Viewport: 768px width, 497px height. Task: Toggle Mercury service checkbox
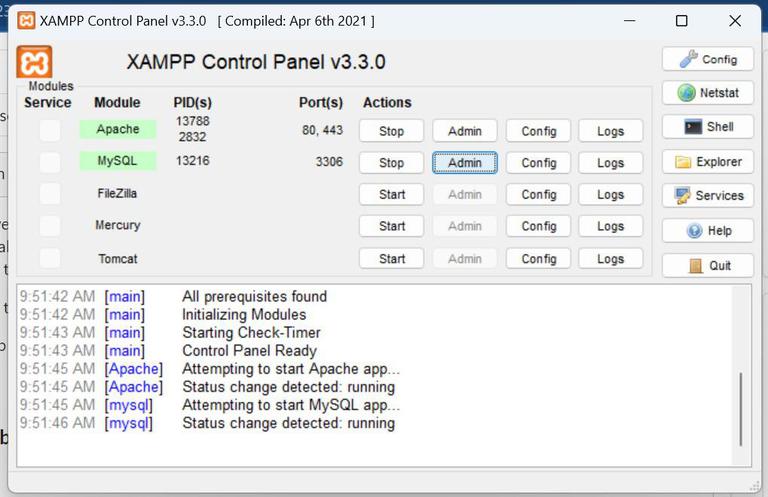(49, 226)
